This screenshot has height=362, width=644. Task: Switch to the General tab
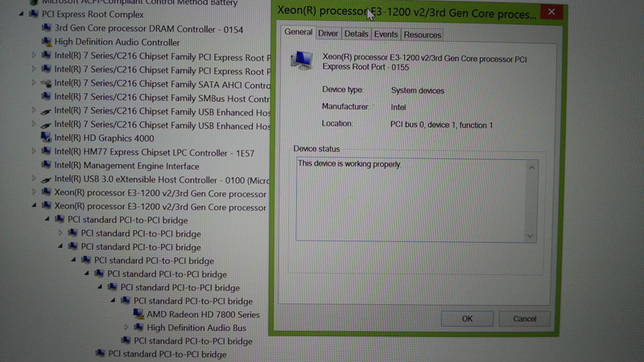(x=298, y=32)
